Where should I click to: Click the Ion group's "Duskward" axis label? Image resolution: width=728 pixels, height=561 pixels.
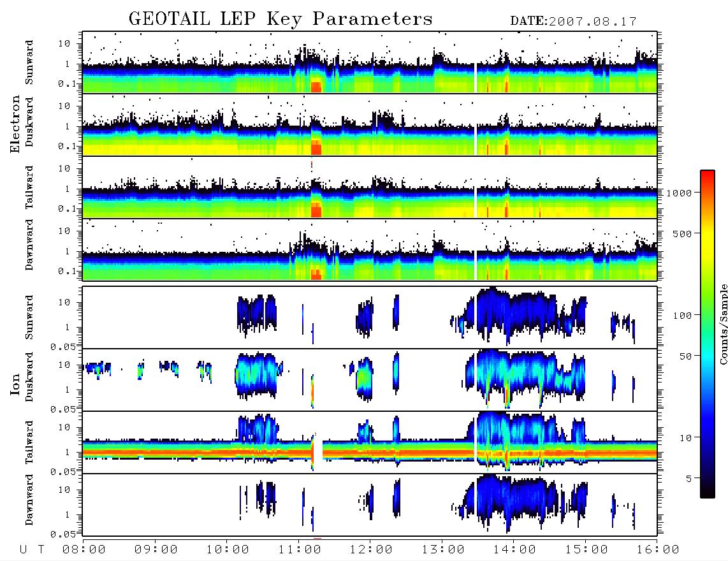click(x=29, y=377)
